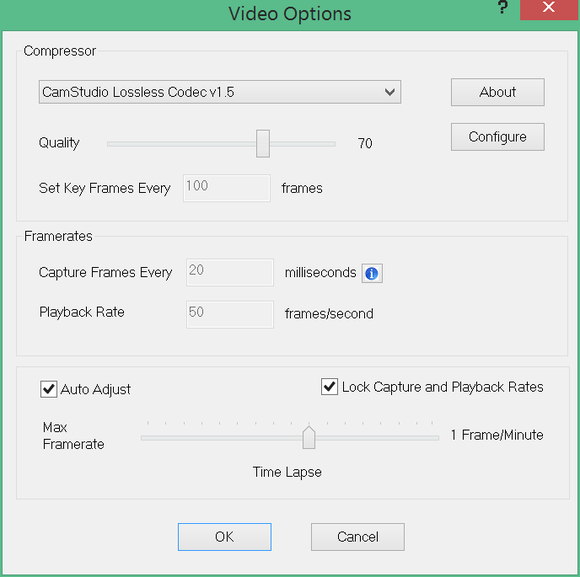The height and width of the screenshot is (577, 580).
Task: Uncheck the Auto Adjust checkbox
Action: tap(48, 389)
